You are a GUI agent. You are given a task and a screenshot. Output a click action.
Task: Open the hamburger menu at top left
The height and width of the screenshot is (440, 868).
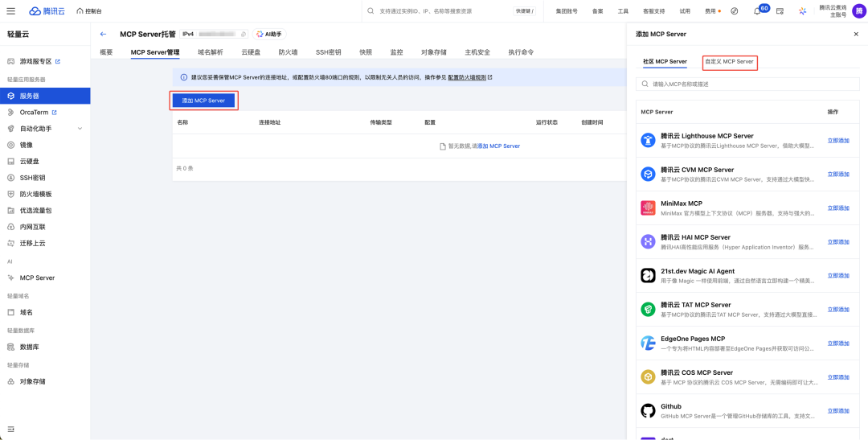(11, 10)
